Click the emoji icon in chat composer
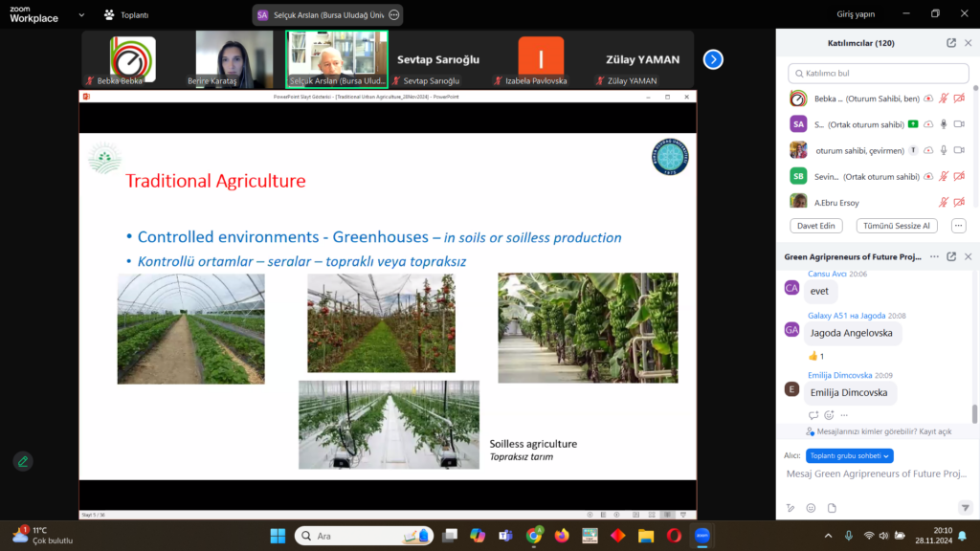The width and height of the screenshot is (980, 551). pyautogui.click(x=811, y=508)
